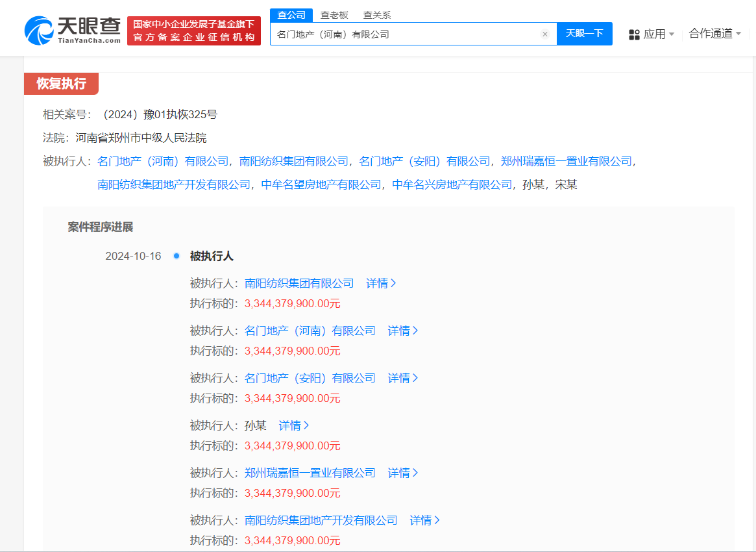View 详情 for 名门地产（河南）有限公司
Screen dimensions: 756x552
point(402,331)
